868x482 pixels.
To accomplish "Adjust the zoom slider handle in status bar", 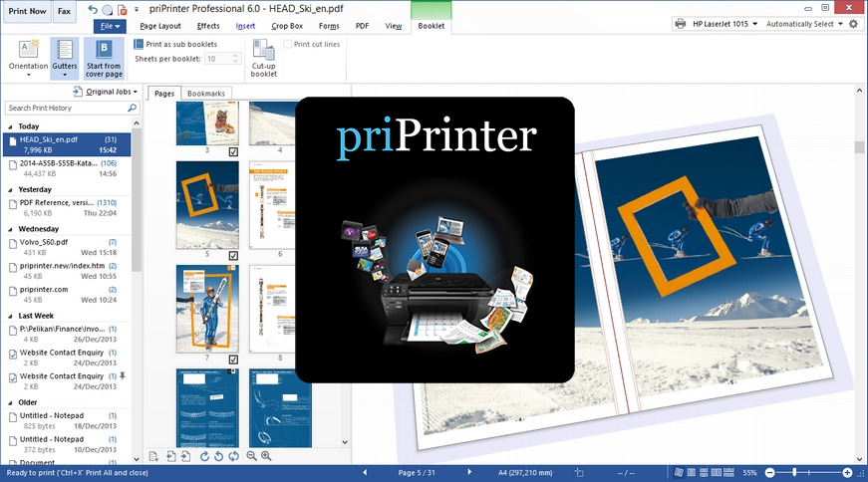I will point(794,473).
